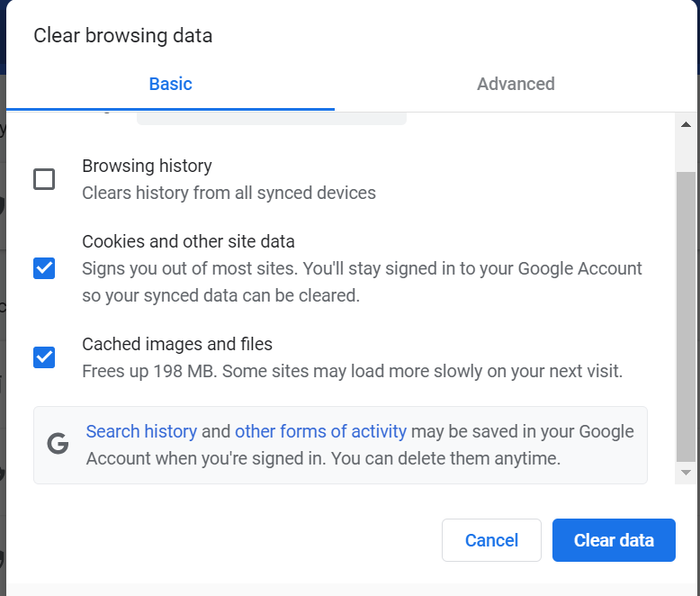
Task: Uncheck Cached images and files checkbox
Action: point(44,357)
